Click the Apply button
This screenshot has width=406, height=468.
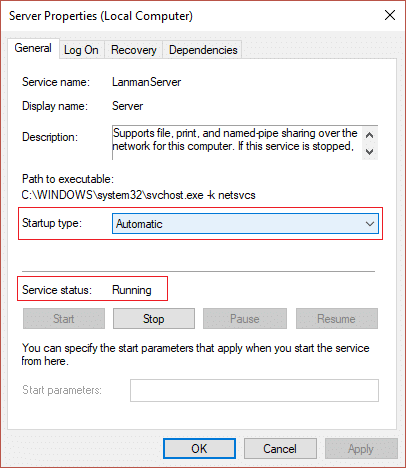(361, 449)
